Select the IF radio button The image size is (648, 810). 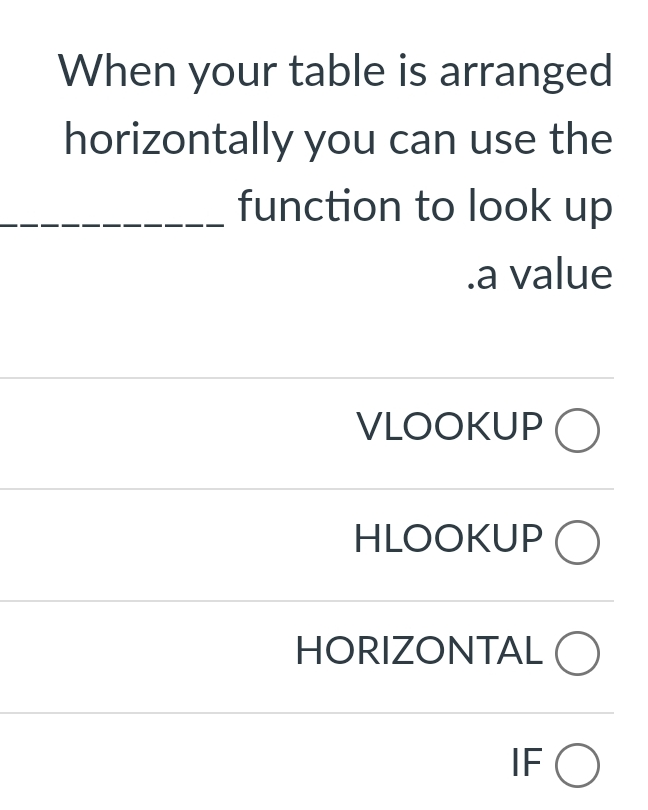[x=578, y=765]
